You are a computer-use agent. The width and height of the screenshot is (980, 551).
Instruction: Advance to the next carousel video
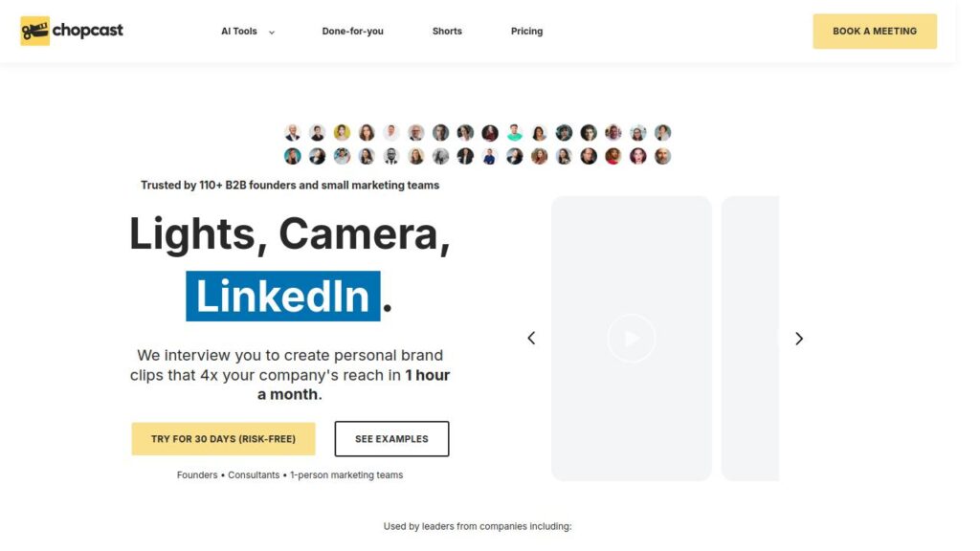click(x=799, y=339)
